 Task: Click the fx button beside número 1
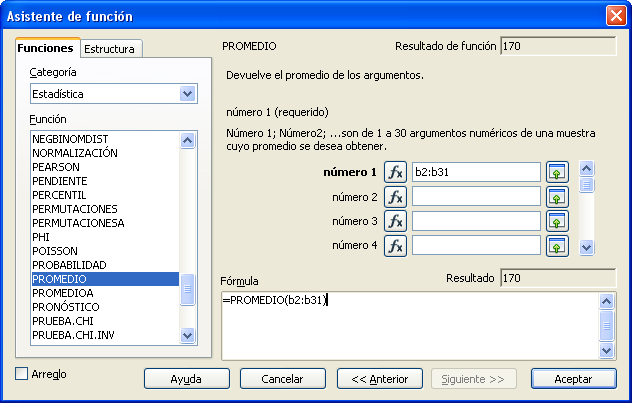click(x=396, y=172)
